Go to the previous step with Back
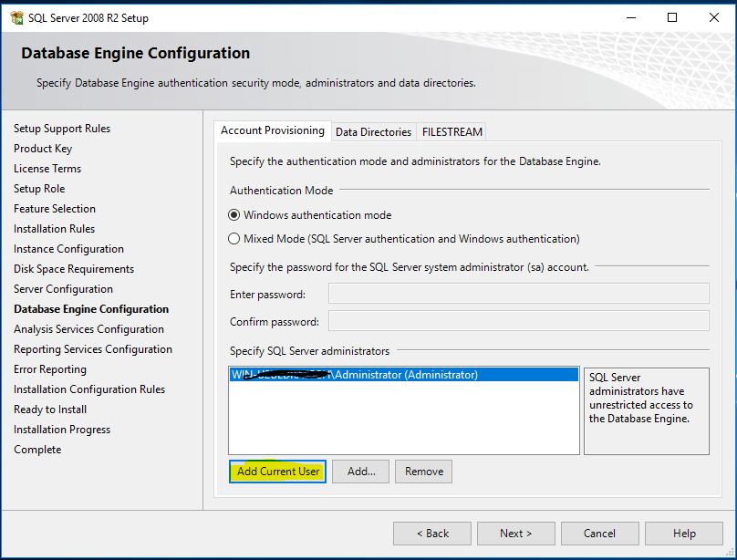The width and height of the screenshot is (737, 560). pos(432,534)
